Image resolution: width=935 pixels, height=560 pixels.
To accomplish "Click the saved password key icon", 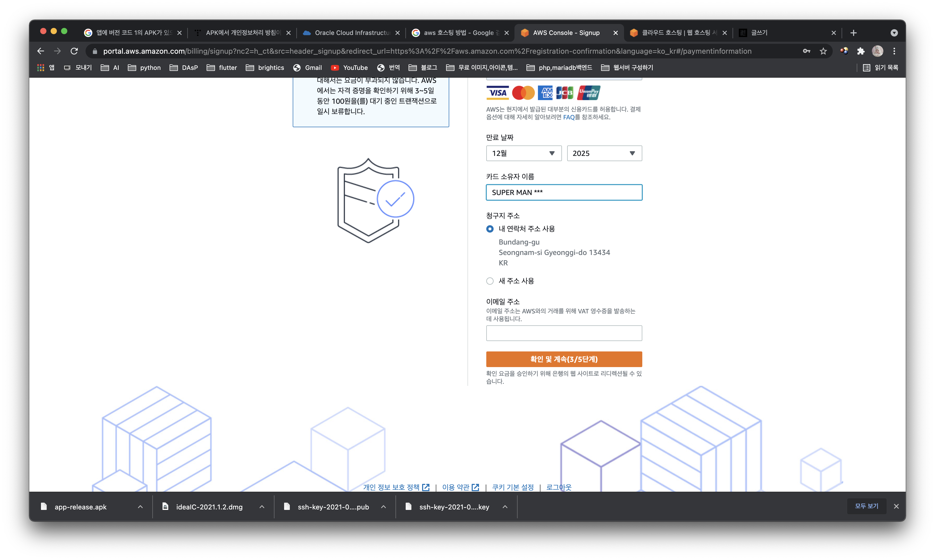I will pos(806,51).
